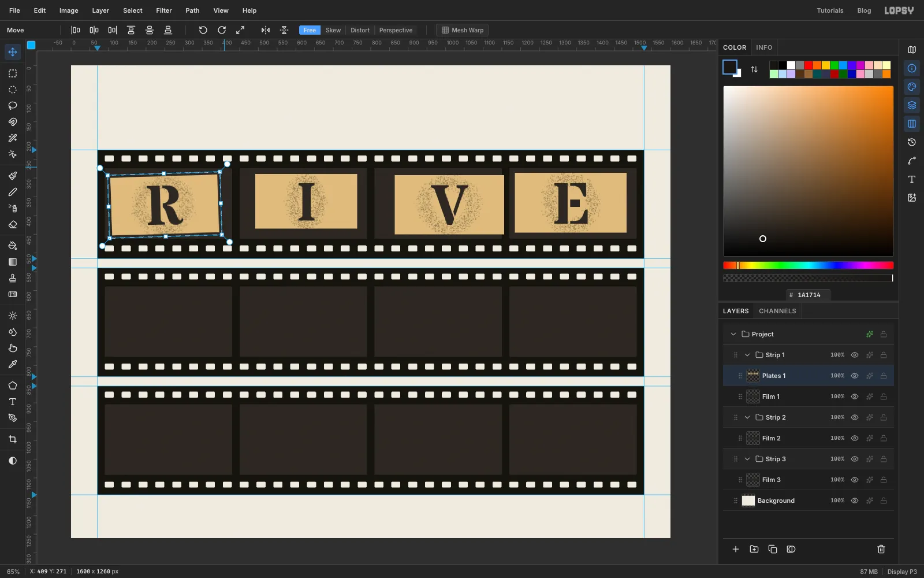924x578 pixels.
Task: Select Perspective transform mode
Action: point(396,30)
